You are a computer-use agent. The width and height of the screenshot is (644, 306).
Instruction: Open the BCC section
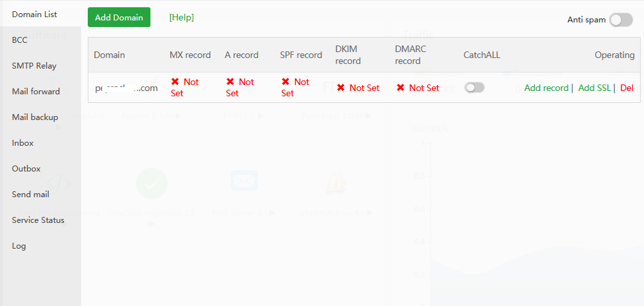(20, 40)
